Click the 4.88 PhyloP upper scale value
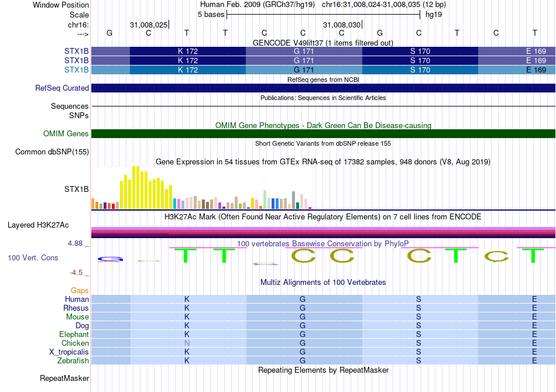This screenshot has height=392, width=556. [x=75, y=243]
